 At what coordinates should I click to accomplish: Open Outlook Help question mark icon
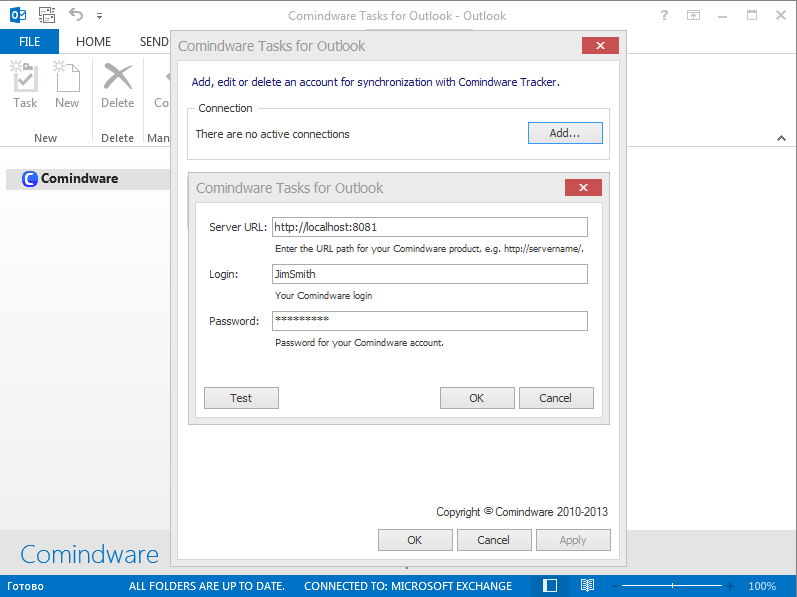click(664, 15)
